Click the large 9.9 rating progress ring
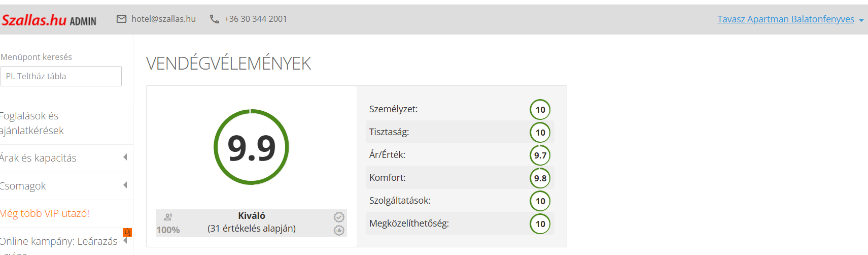This screenshot has height=255, width=868. pos(251,147)
